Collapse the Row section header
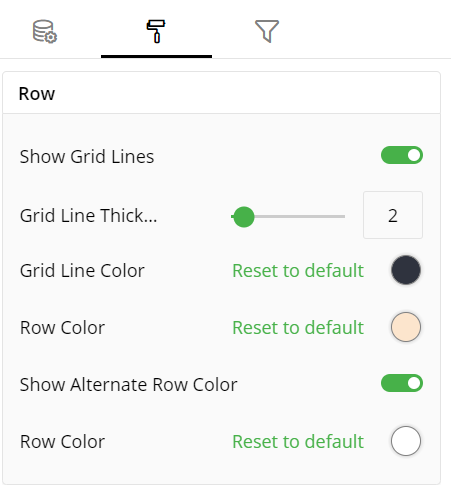The width and height of the screenshot is (451, 485). (221, 93)
